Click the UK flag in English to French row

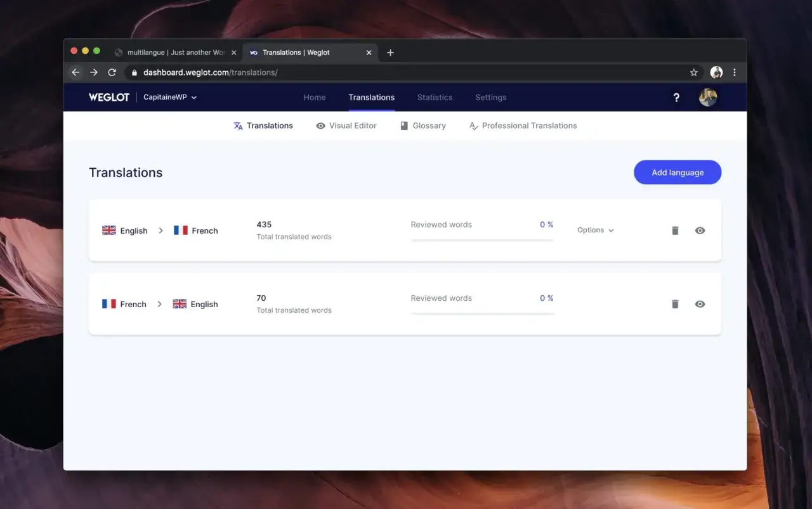109,230
